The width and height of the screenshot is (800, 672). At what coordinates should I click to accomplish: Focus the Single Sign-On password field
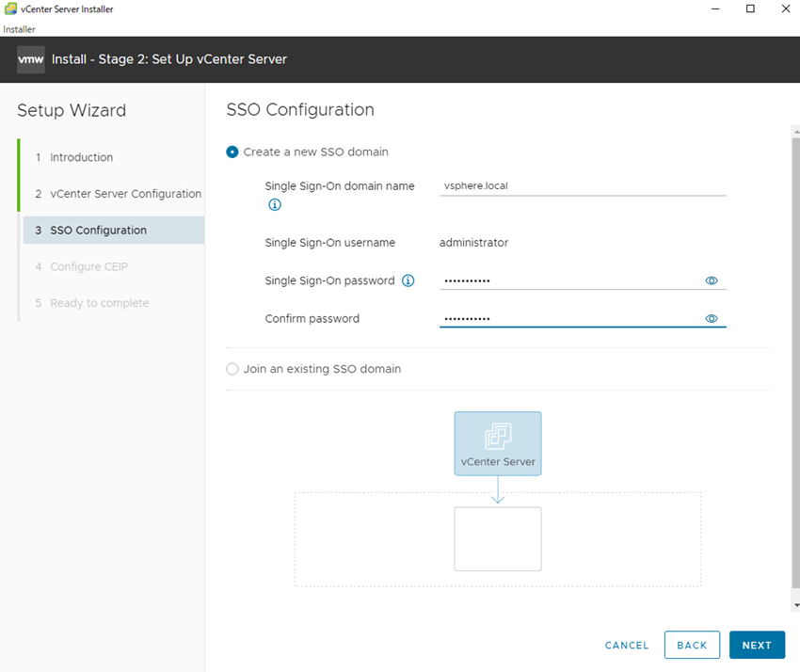(565, 280)
